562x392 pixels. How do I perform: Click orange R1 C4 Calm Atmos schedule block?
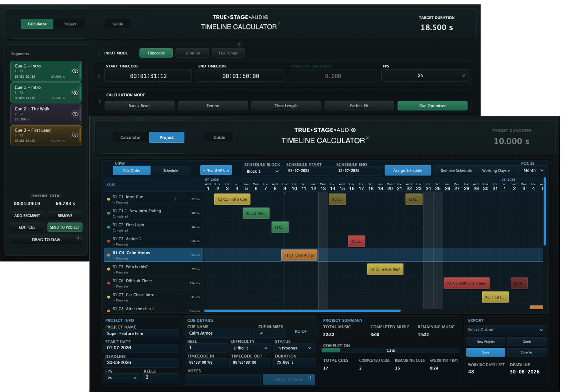(299, 255)
